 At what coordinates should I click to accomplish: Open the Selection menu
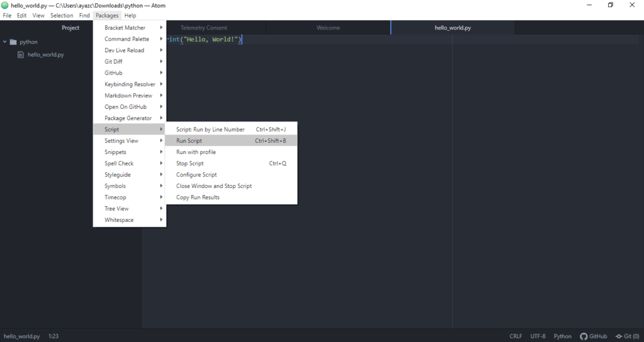tap(62, 15)
